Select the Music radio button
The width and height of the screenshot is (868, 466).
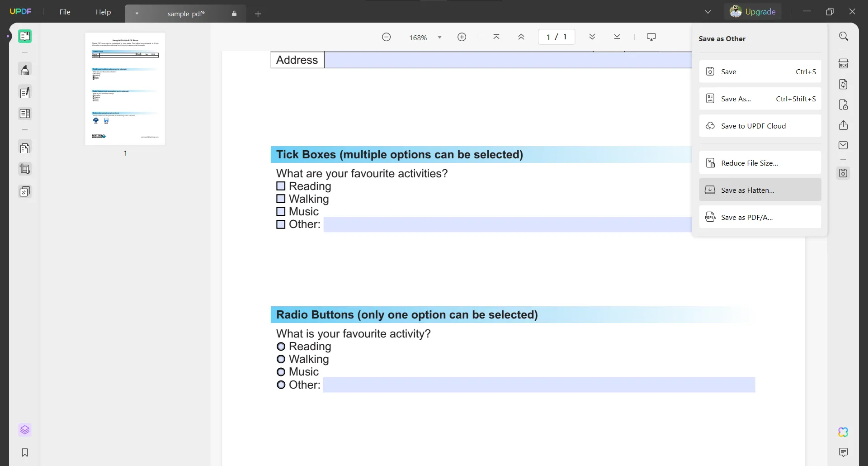pyautogui.click(x=281, y=372)
